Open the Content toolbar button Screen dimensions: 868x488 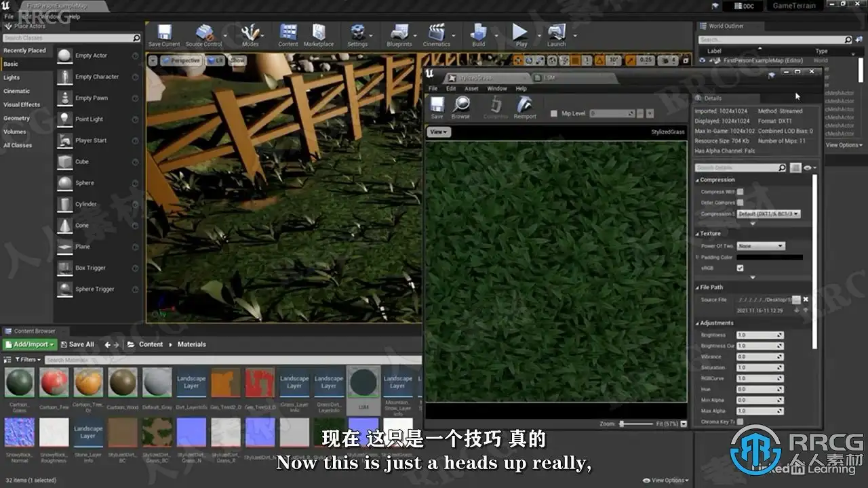[x=288, y=36]
